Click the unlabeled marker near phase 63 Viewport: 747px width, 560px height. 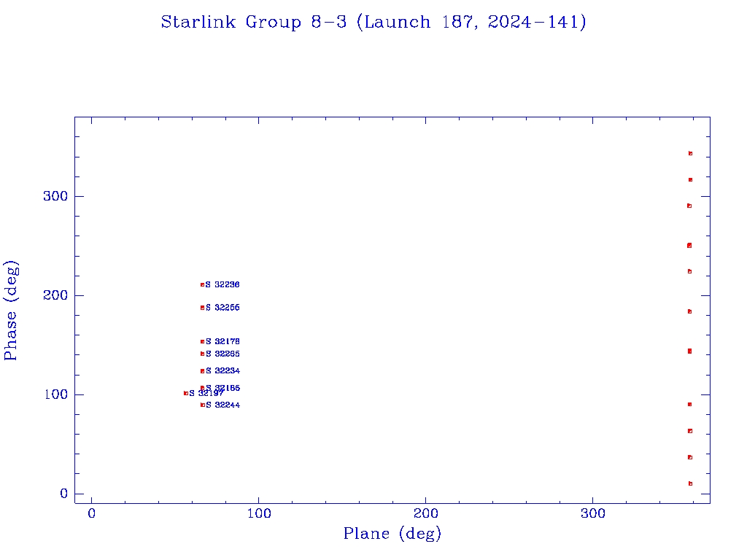[690, 431]
